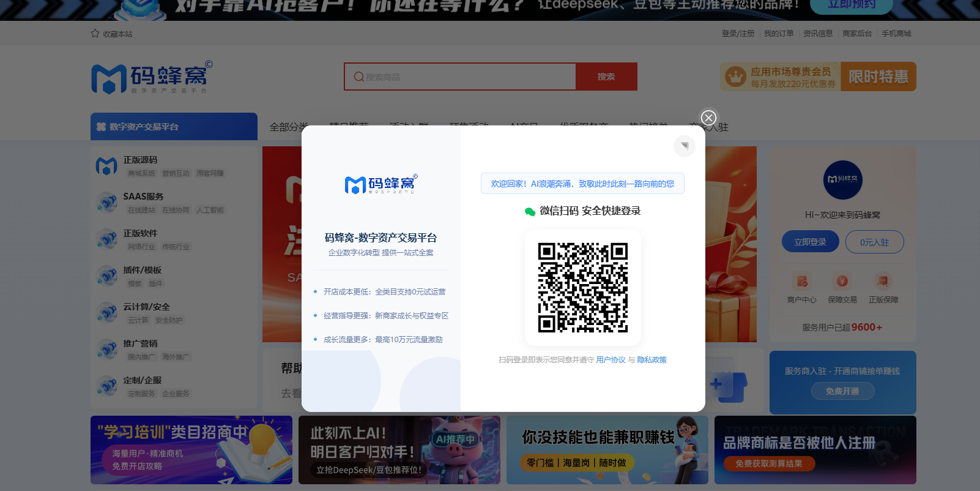Open the 正版软件 category title

(x=140, y=233)
